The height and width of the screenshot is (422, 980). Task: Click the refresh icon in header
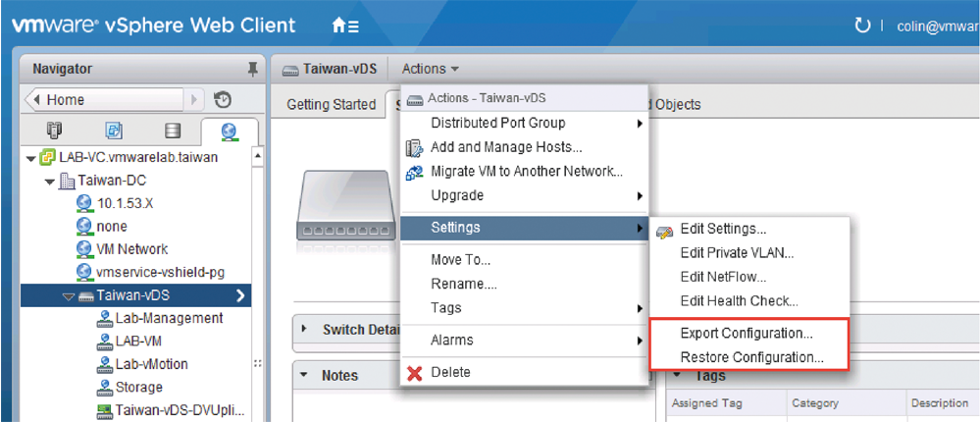coord(862,26)
